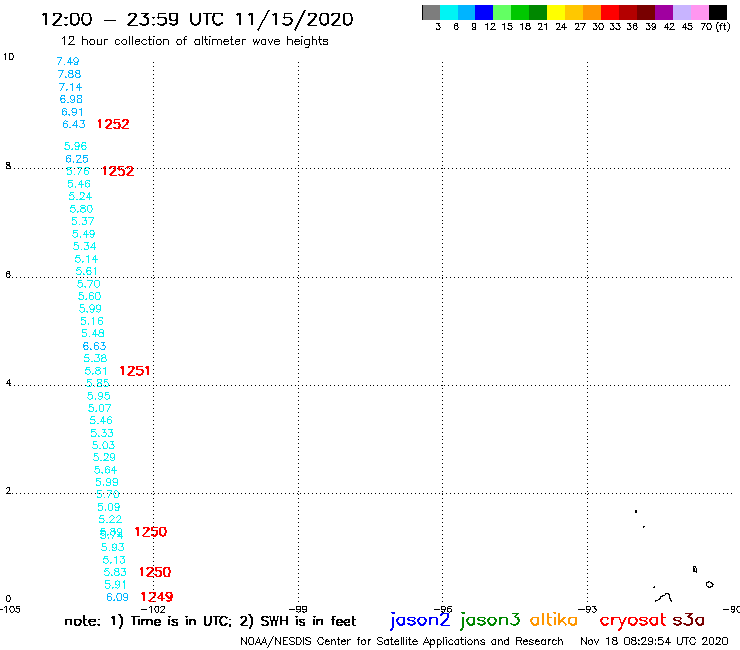Click the yellow swatch in the color scale
This screenshot has height=650, width=740.
coord(556,12)
